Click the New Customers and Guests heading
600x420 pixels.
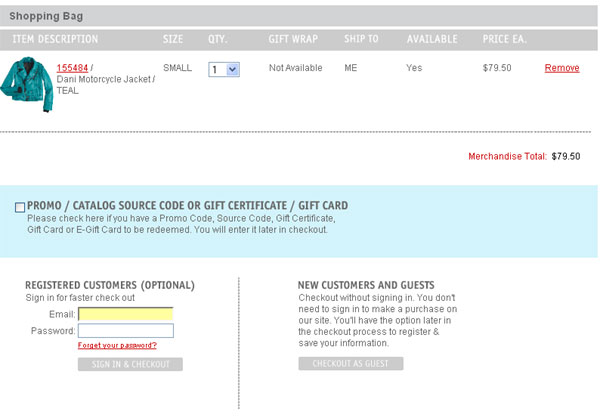(366, 285)
